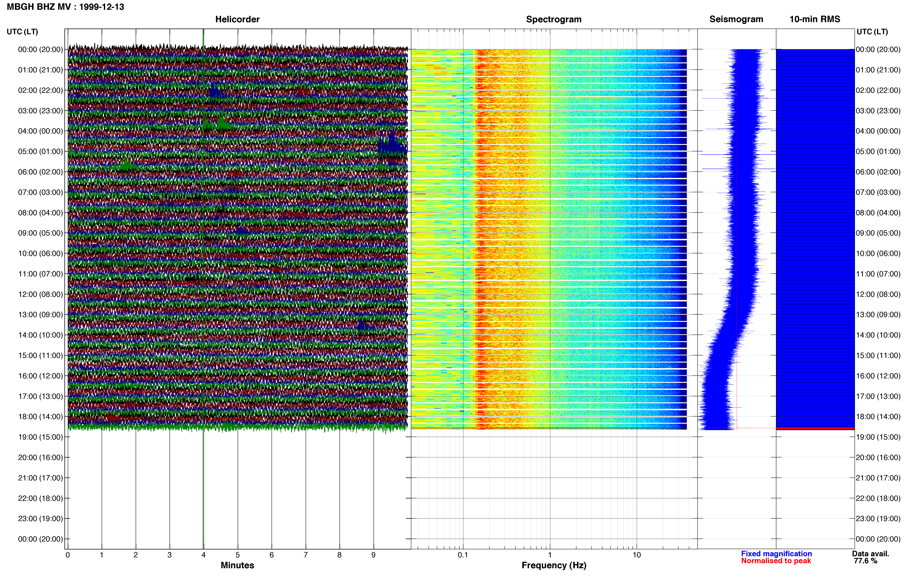The image size is (924, 578).
Task: Click the Helicorder panel heading
Action: click(237, 20)
